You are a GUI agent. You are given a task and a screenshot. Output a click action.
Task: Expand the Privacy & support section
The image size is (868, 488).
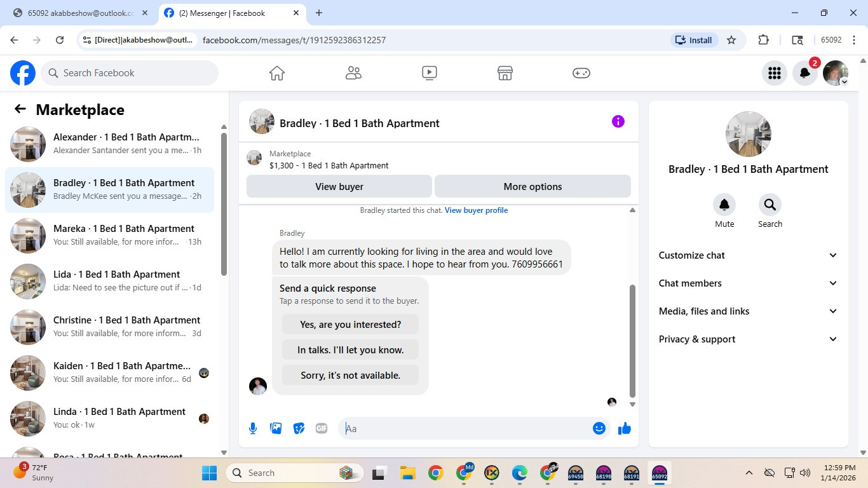[x=749, y=339]
